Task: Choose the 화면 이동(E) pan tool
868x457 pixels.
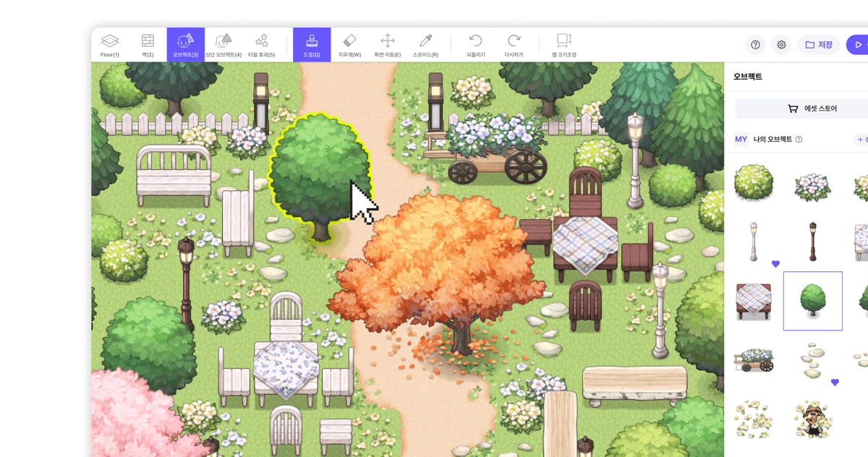Action: pos(388,45)
